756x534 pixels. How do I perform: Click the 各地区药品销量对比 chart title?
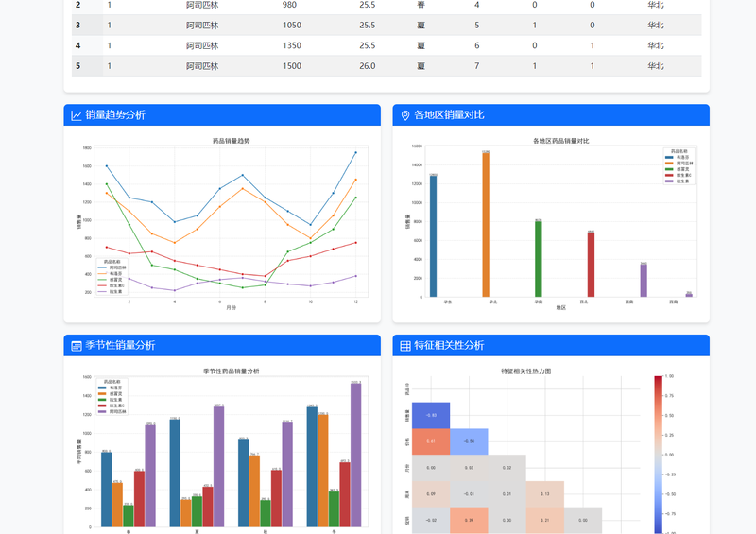(560, 141)
